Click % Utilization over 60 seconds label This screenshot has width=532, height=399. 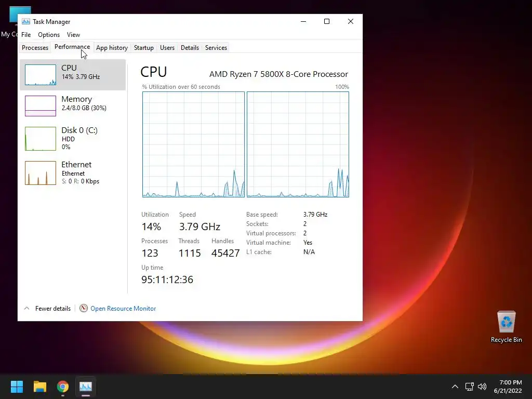click(181, 87)
